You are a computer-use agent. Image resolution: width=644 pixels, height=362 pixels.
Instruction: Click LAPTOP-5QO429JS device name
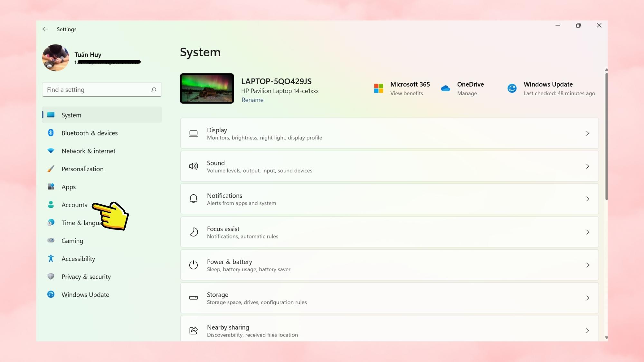click(276, 81)
